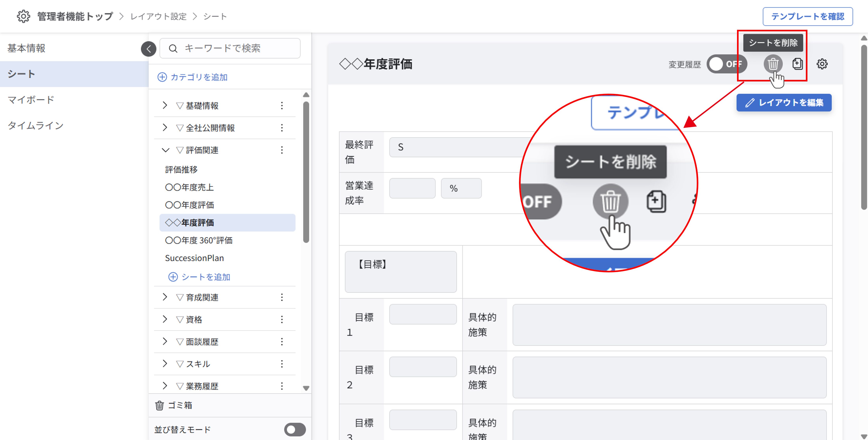The height and width of the screenshot is (440, 868).
Task: Click the trash icon to delete the sheet
Action: click(773, 64)
